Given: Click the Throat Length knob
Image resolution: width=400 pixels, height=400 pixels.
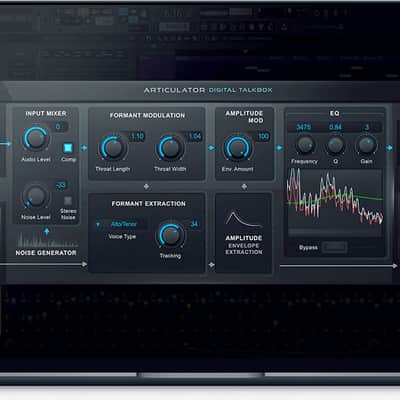Looking at the screenshot, I should coord(113,148).
